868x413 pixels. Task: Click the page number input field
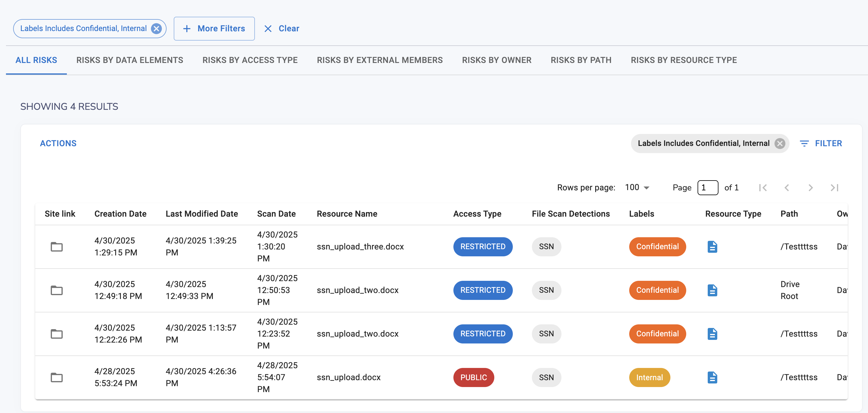(x=708, y=188)
